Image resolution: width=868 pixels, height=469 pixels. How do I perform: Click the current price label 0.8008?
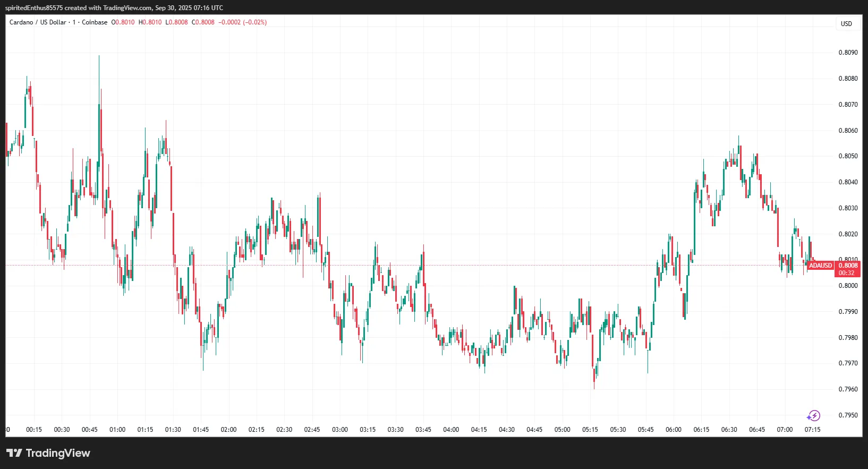point(848,266)
